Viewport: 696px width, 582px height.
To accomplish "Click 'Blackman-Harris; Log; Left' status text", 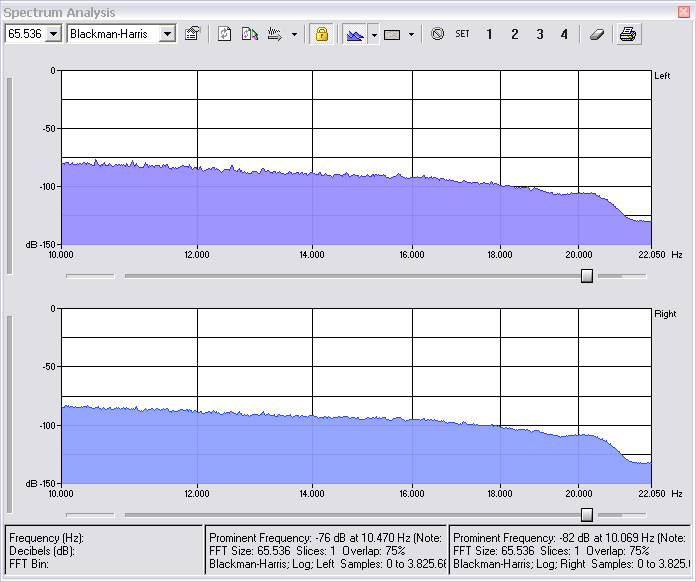I will [272, 564].
